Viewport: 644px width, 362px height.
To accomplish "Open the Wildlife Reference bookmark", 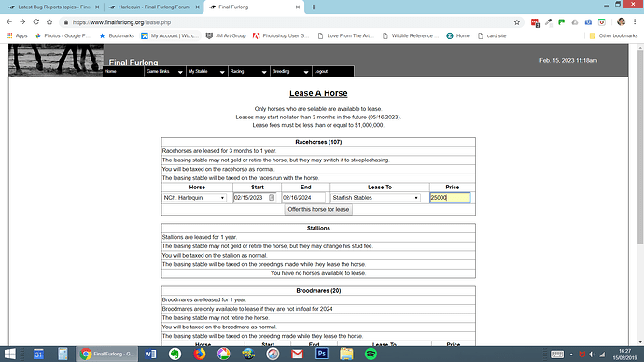I will click(411, 35).
